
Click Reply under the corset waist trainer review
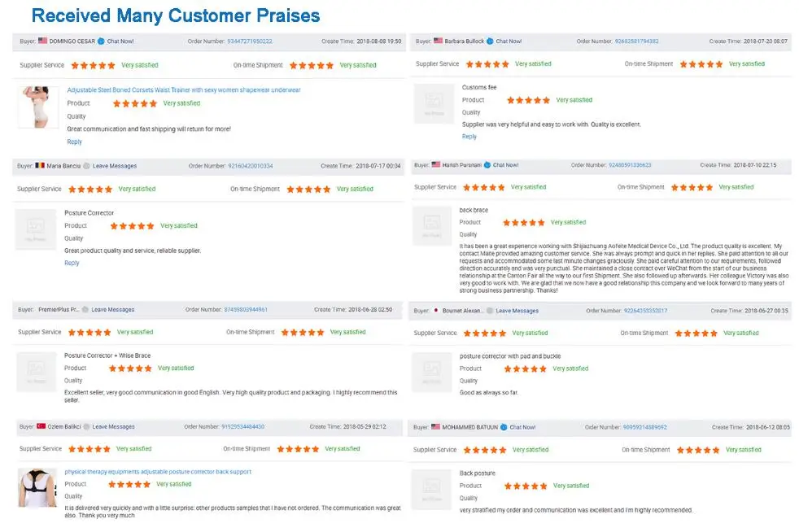click(75, 142)
